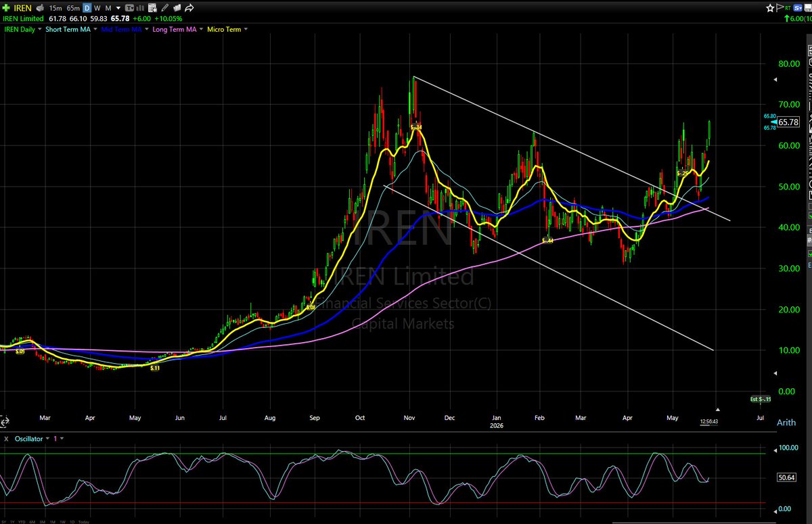Click the green plus add-symbol icon
The height and width of the screenshot is (524, 812).
pos(7,8)
